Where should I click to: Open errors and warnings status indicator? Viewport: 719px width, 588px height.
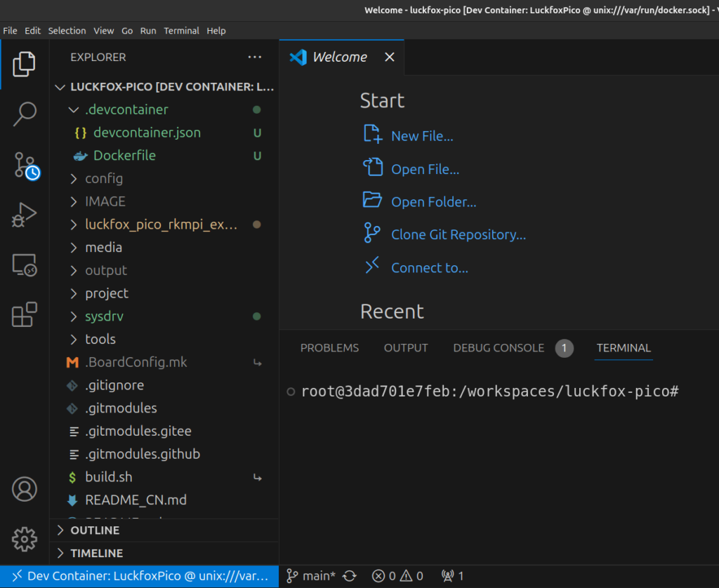click(x=397, y=576)
